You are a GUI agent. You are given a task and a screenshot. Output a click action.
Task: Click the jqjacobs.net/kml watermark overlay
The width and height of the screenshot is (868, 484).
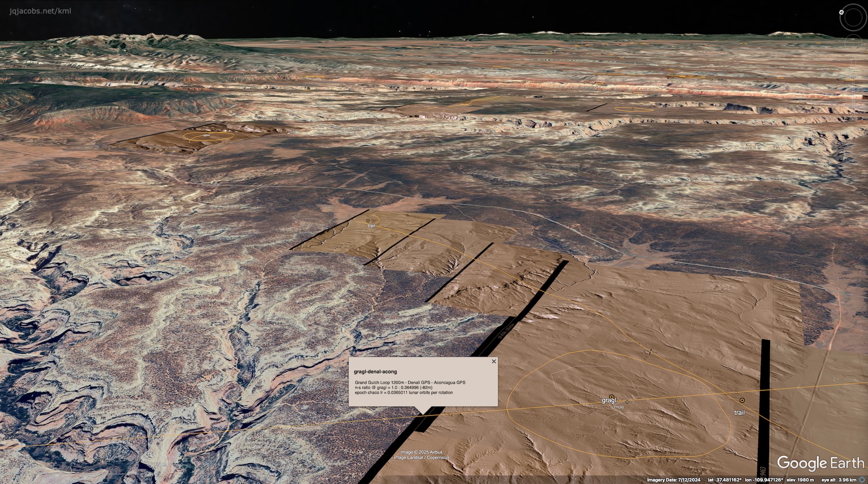click(x=40, y=11)
